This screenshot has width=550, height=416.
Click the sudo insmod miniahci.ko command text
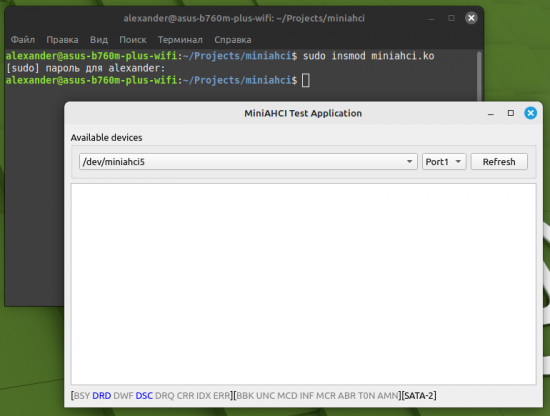(368, 56)
